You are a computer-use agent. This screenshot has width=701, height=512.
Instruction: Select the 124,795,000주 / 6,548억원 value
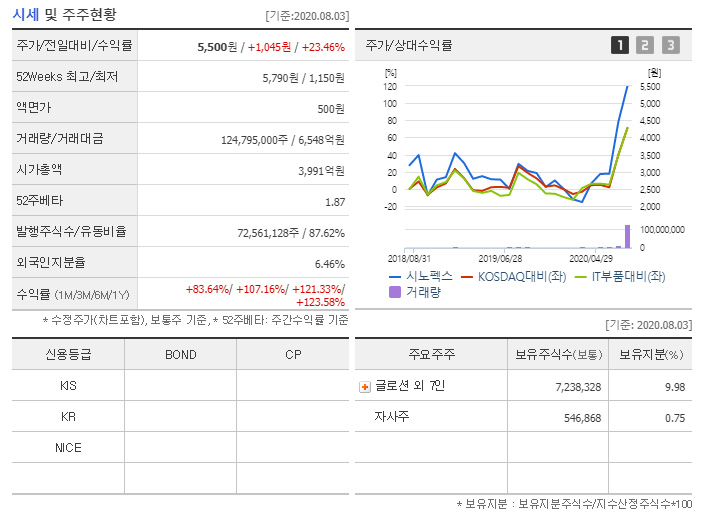click(x=283, y=140)
